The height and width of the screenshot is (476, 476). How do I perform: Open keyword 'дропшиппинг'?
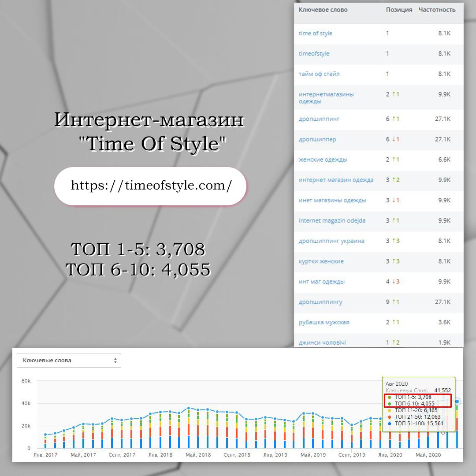click(319, 119)
